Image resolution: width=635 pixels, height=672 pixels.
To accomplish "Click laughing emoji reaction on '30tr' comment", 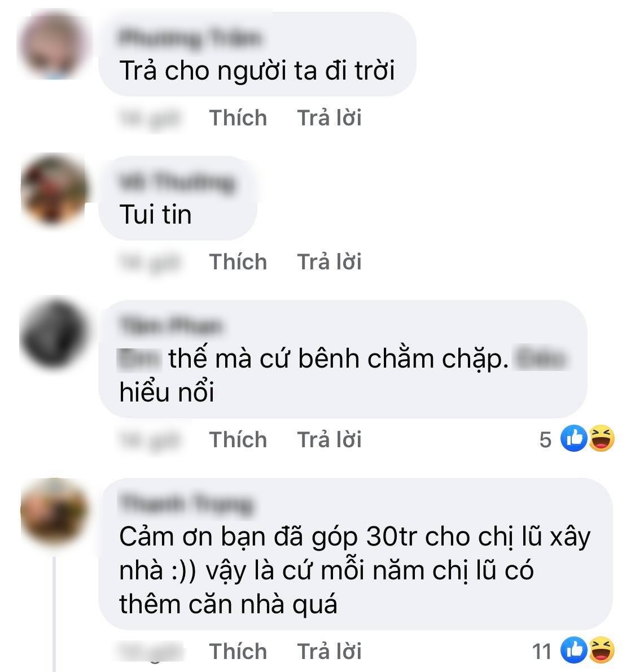I will (x=602, y=650).
